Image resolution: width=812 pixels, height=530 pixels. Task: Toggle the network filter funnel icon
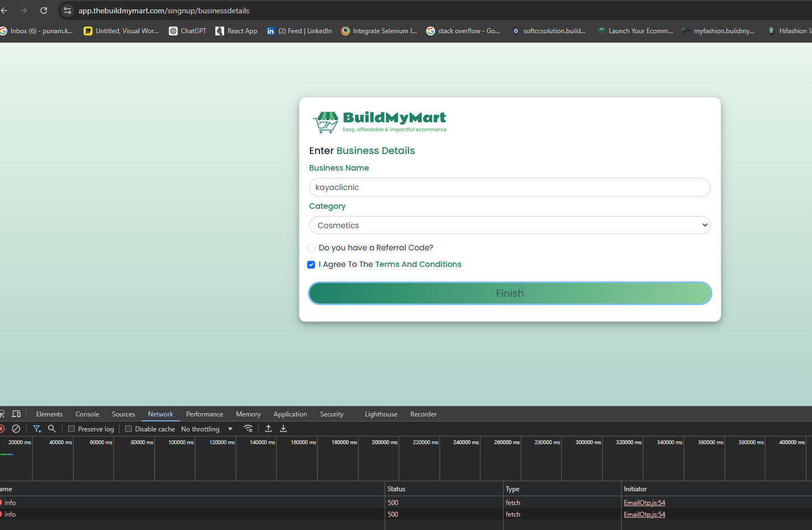click(37, 429)
